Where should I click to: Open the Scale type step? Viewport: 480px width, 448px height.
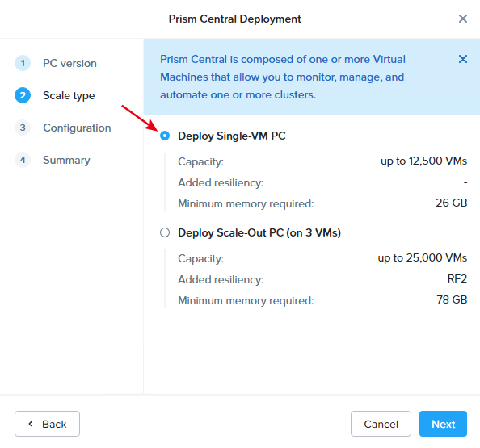(69, 96)
